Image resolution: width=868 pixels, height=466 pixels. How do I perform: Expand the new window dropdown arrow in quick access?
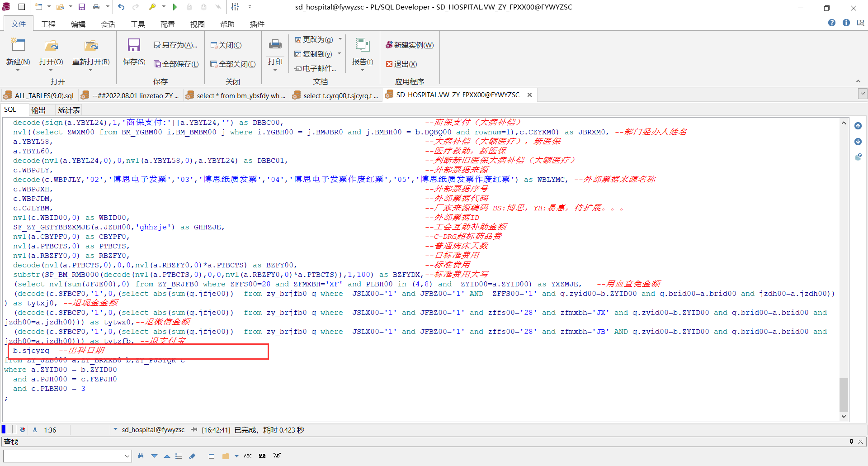49,7
